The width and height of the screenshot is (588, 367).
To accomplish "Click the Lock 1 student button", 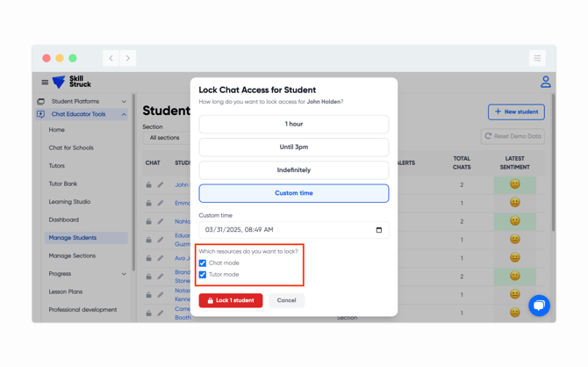I will click(x=231, y=300).
